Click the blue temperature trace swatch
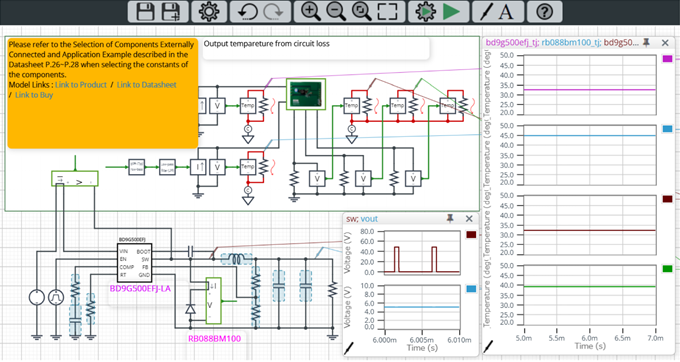The height and width of the screenshot is (362, 680). (x=667, y=129)
